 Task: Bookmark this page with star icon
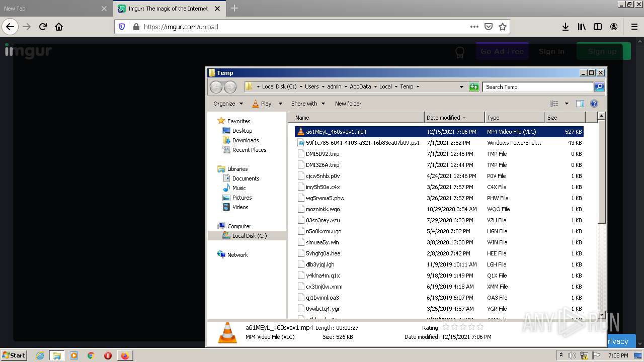click(502, 27)
